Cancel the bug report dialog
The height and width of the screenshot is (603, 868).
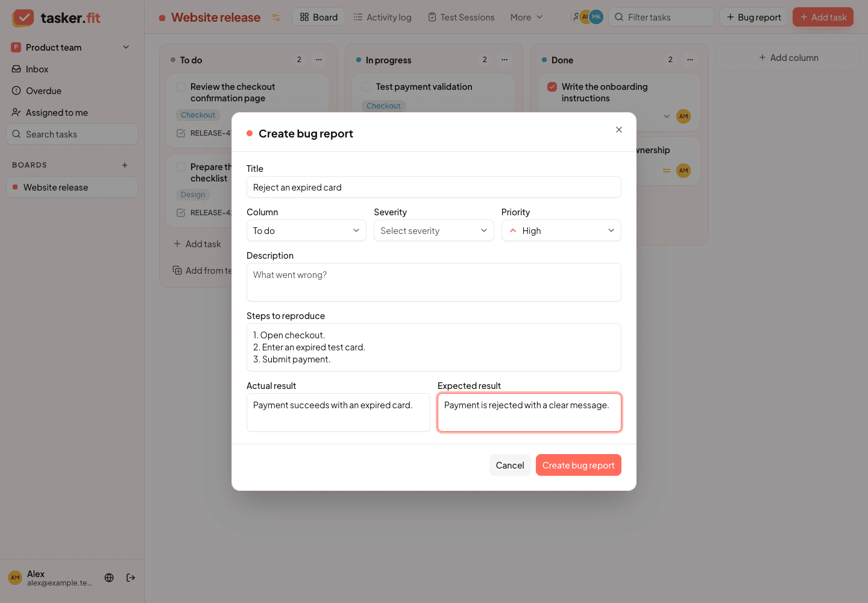pyautogui.click(x=510, y=465)
